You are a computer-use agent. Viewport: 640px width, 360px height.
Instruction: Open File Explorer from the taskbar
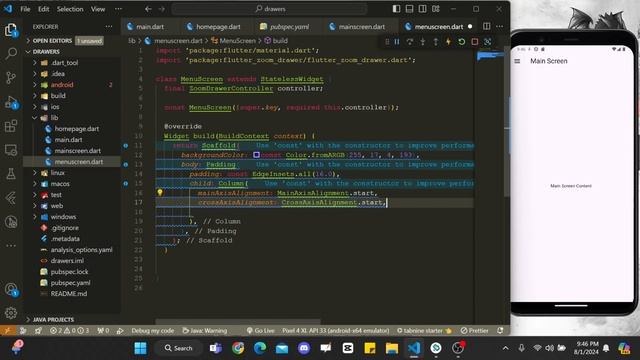(x=392, y=348)
